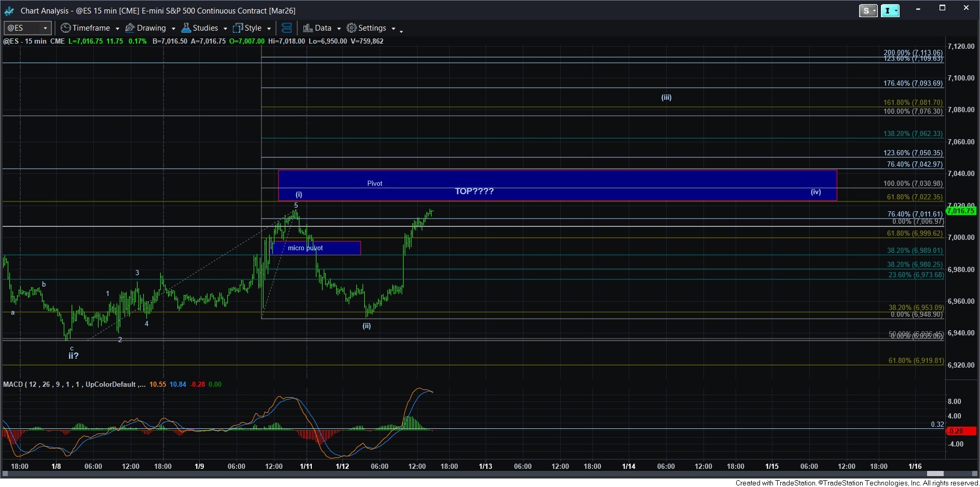980x487 pixels.
Task: Open the Settings gear icon
Action: click(x=351, y=28)
